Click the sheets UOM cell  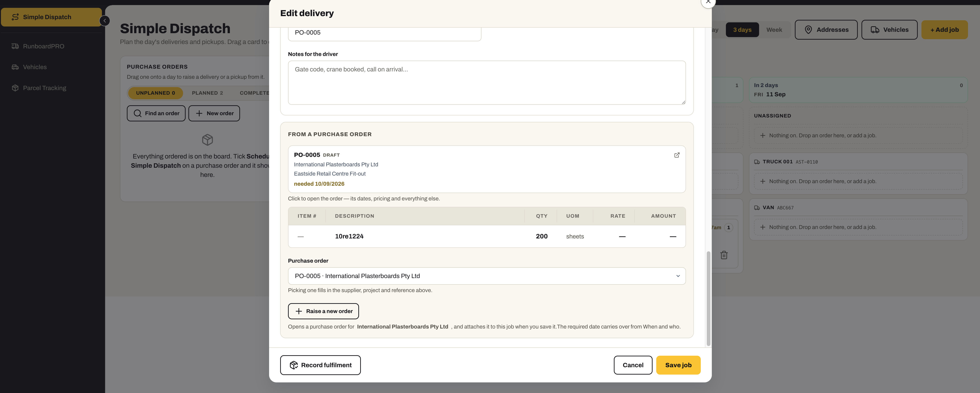coord(574,236)
